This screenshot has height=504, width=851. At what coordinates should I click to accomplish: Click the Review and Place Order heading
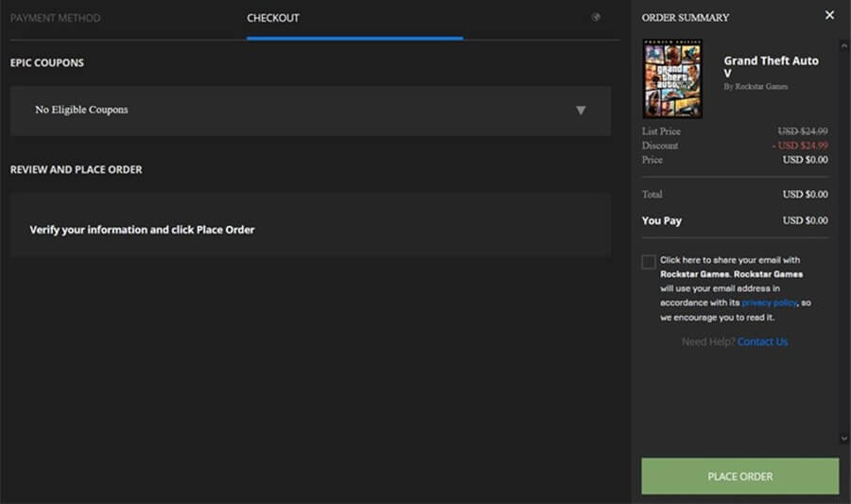click(76, 170)
